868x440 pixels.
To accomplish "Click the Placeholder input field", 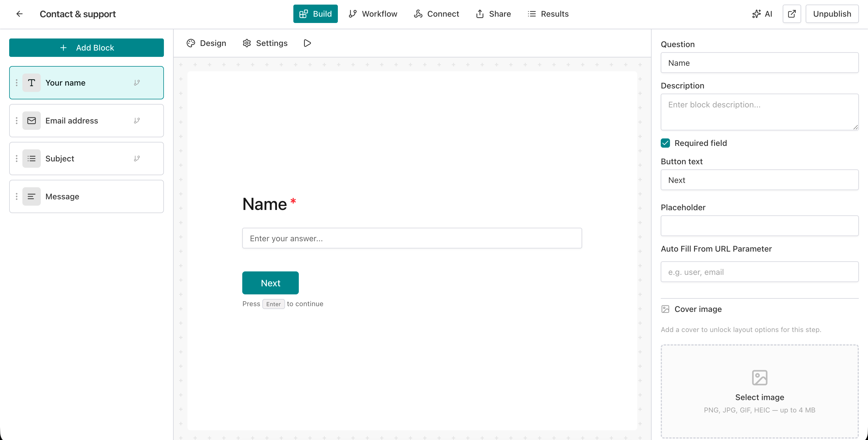I will (x=759, y=226).
